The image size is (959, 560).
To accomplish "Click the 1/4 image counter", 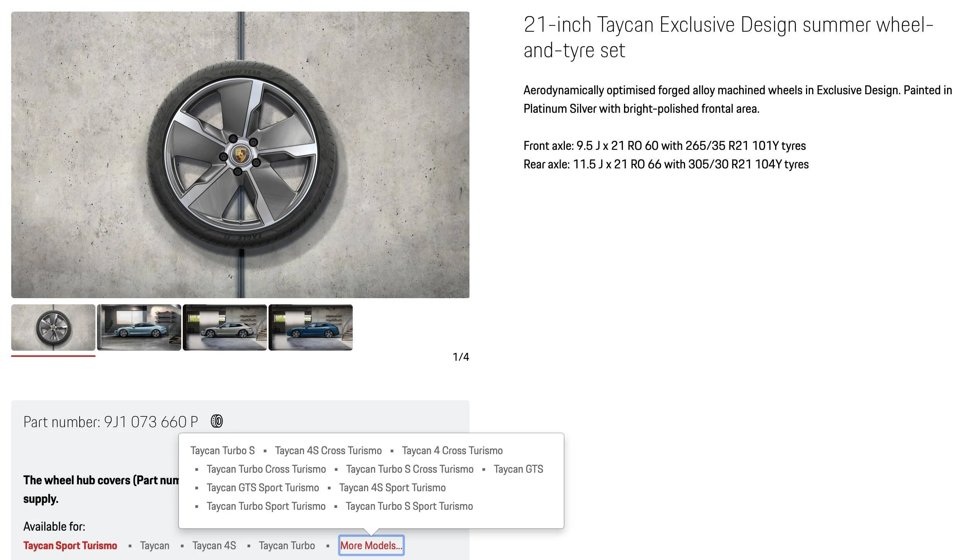I will 461,357.
